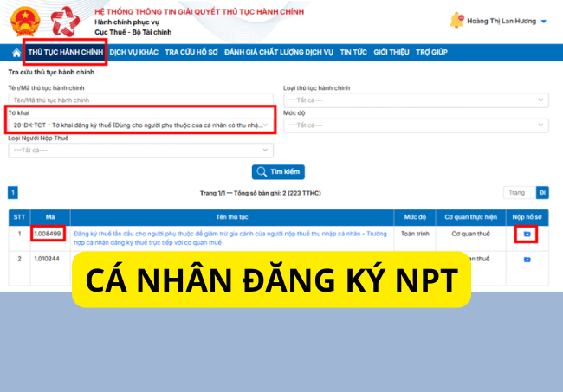Click the Nộp hồ sơ column header
This screenshot has height=392, width=563.
[527, 217]
